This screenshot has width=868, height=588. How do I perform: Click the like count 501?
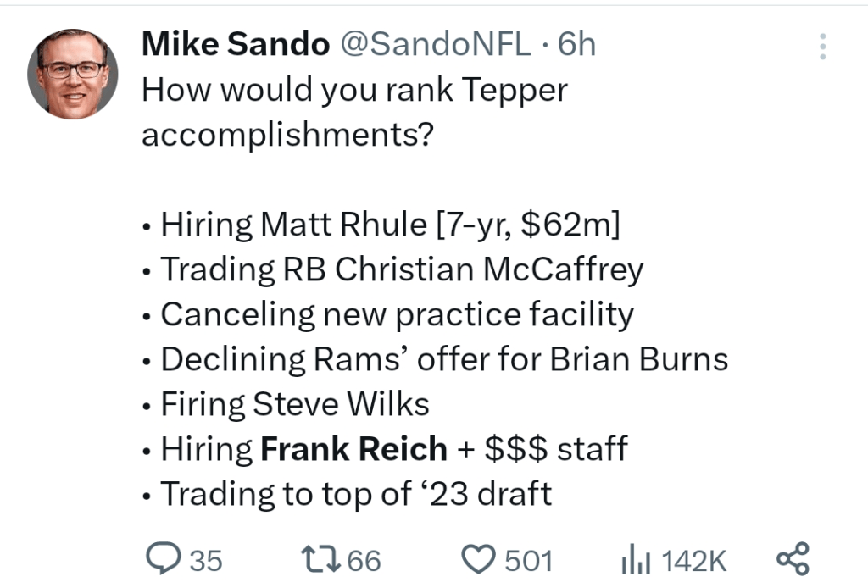tap(529, 560)
